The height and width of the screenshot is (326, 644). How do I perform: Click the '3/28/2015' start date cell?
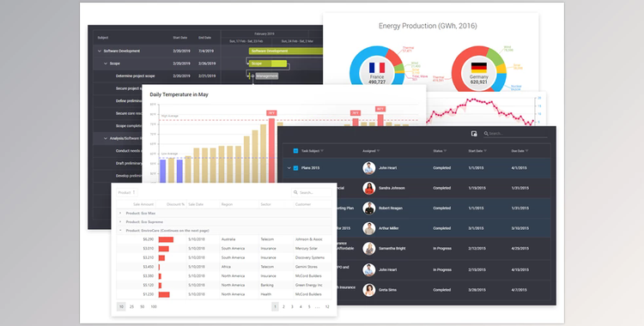coord(477,290)
